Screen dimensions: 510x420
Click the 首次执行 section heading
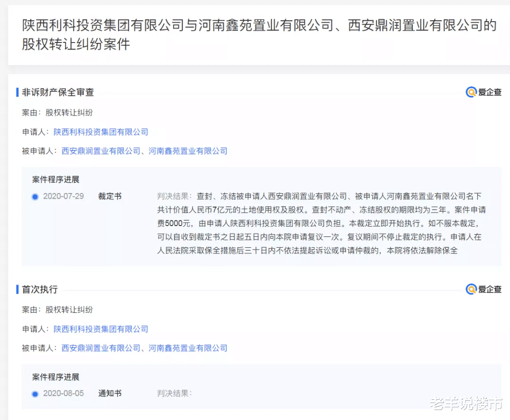coord(40,289)
